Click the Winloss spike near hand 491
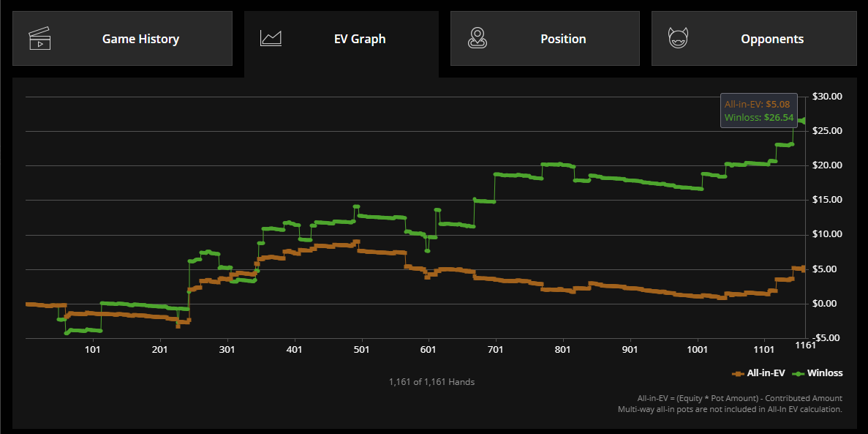This screenshot has height=434, width=868. (x=357, y=206)
